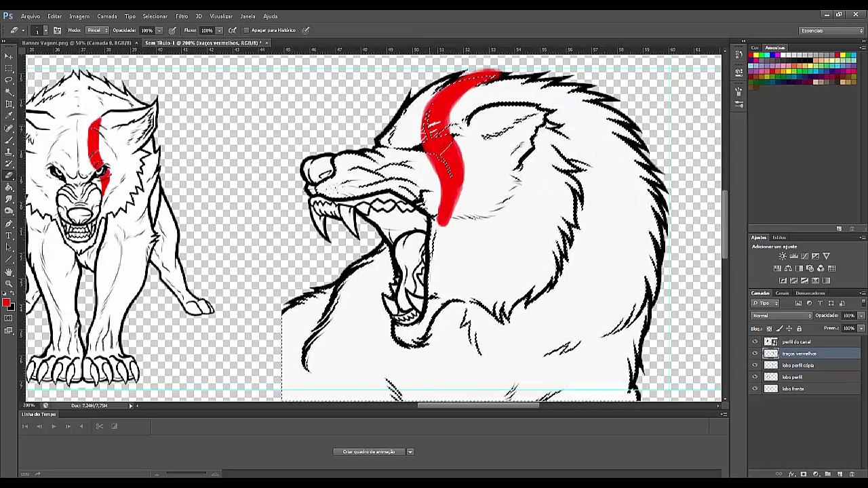Select the Rectangular Marquee tool
Image resolution: width=868 pixels, height=488 pixels.
pyautogui.click(x=9, y=68)
